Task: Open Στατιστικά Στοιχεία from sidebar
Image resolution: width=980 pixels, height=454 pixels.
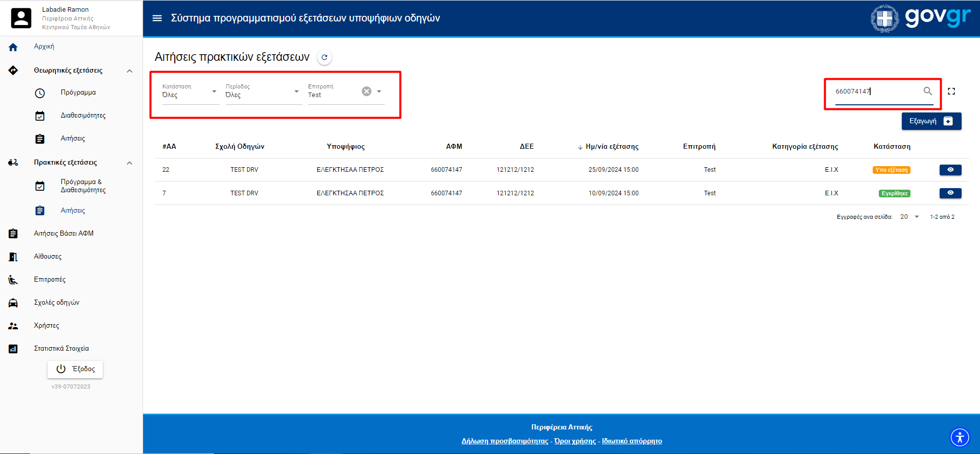Action: (61, 349)
